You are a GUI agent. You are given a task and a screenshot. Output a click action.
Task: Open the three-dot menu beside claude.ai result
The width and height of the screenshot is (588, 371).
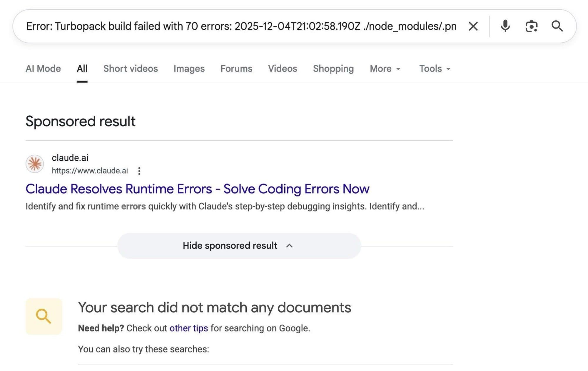[139, 171]
